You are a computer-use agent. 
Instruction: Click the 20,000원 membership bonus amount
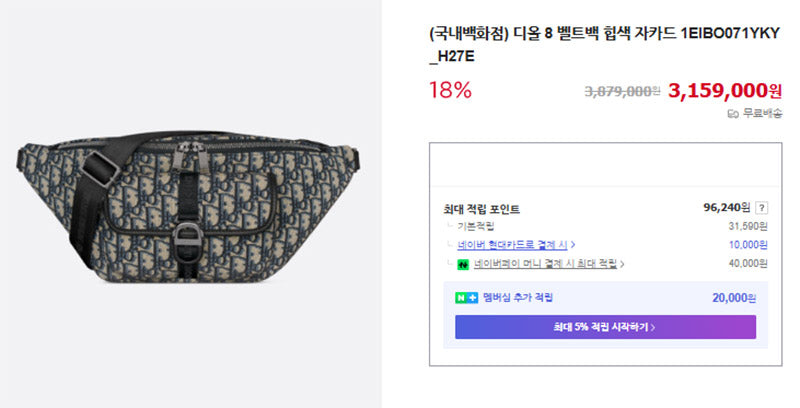(x=734, y=298)
